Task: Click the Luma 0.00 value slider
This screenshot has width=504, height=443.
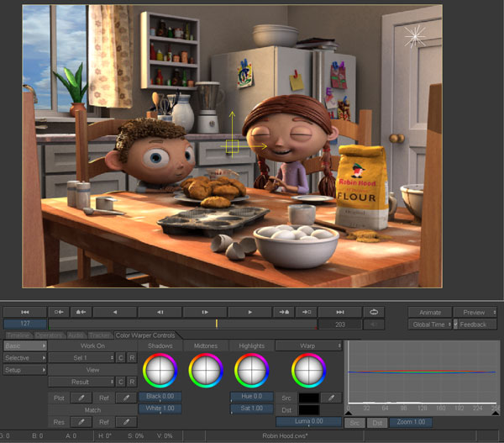Action: coord(308,421)
